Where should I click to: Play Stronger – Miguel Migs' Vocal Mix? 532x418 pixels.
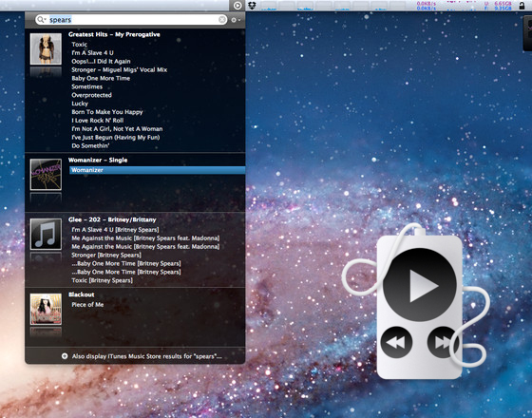pos(119,70)
